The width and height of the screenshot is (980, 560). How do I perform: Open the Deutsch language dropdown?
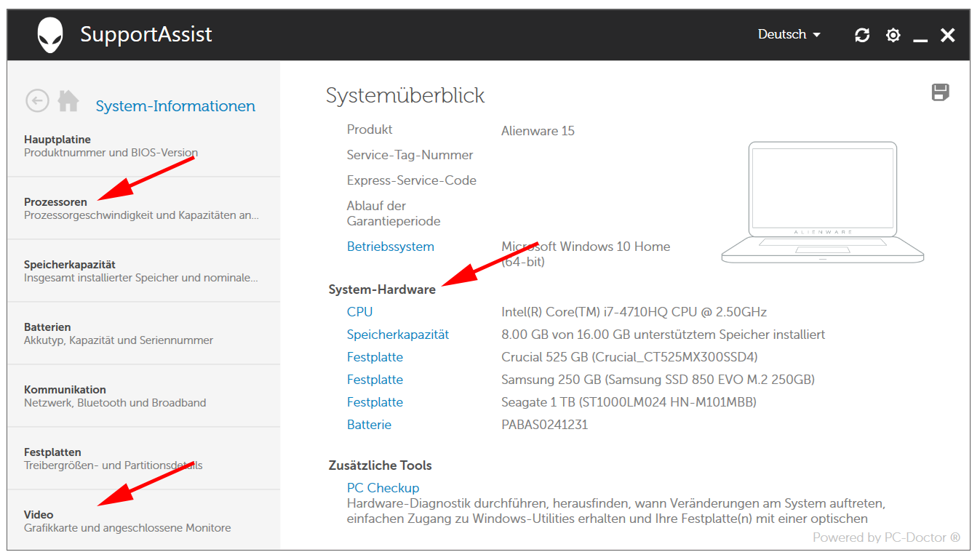click(789, 34)
